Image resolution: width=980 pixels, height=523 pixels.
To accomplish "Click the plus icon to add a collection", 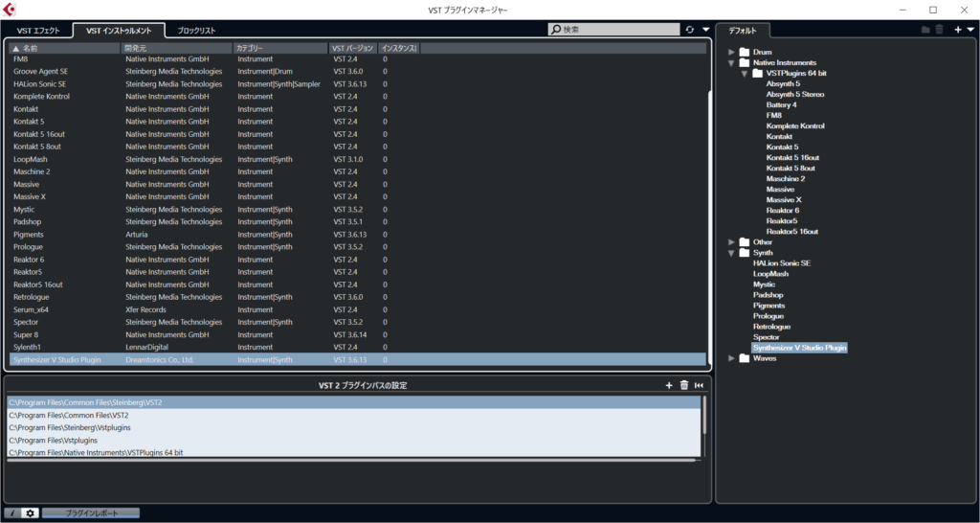I will coord(957,30).
